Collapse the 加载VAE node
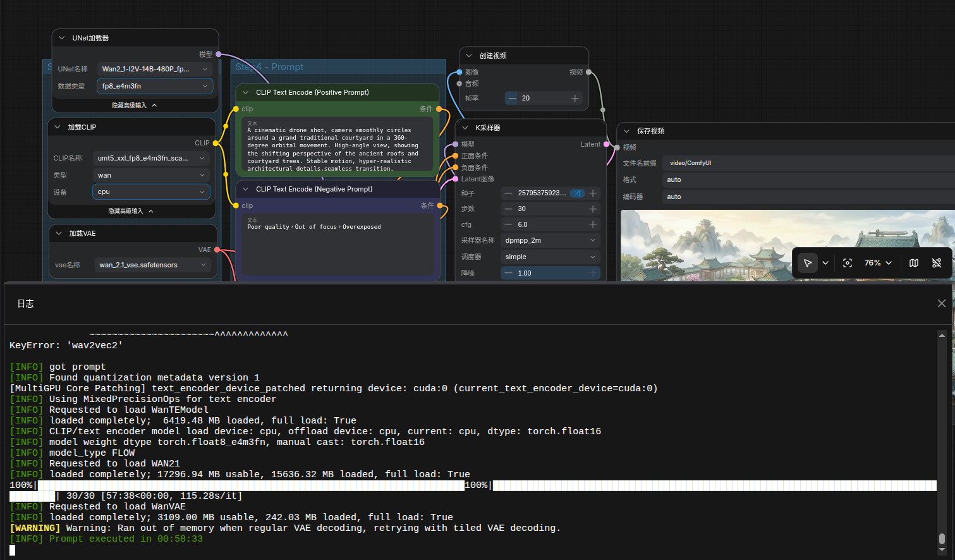This screenshot has height=560, width=955. (x=59, y=233)
